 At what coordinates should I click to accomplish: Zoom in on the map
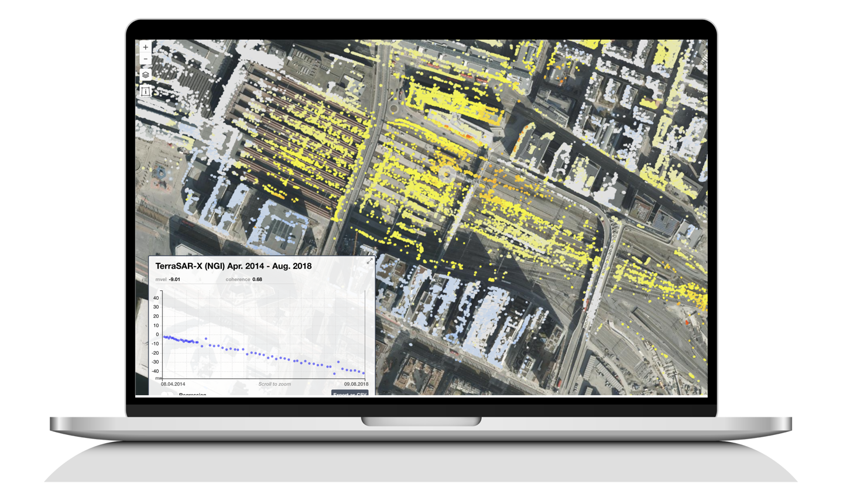click(145, 47)
